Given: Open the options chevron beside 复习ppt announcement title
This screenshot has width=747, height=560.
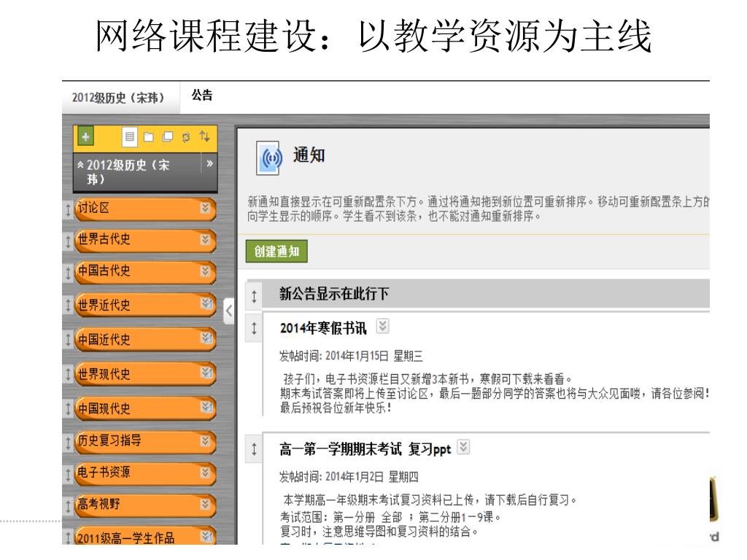Looking at the screenshot, I should click(463, 447).
